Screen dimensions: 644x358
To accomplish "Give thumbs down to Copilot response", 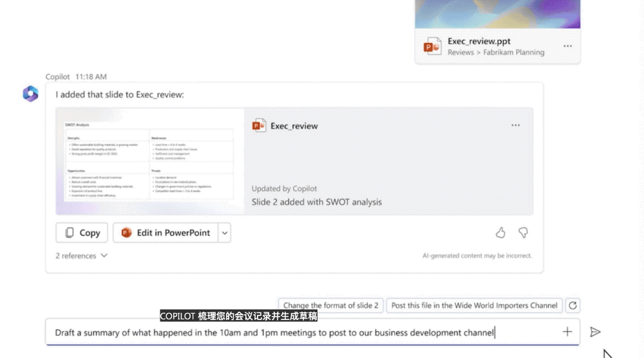I will pyautogui.click(x=523, y=233).
